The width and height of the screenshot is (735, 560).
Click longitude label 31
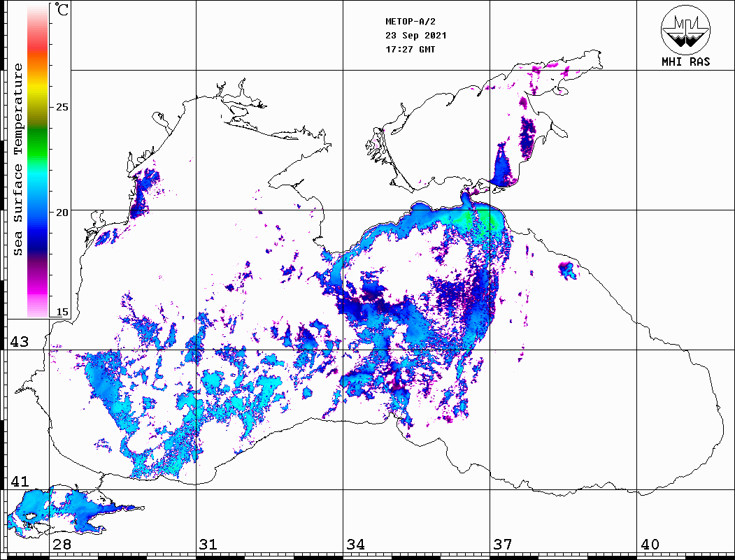point(208,545)
